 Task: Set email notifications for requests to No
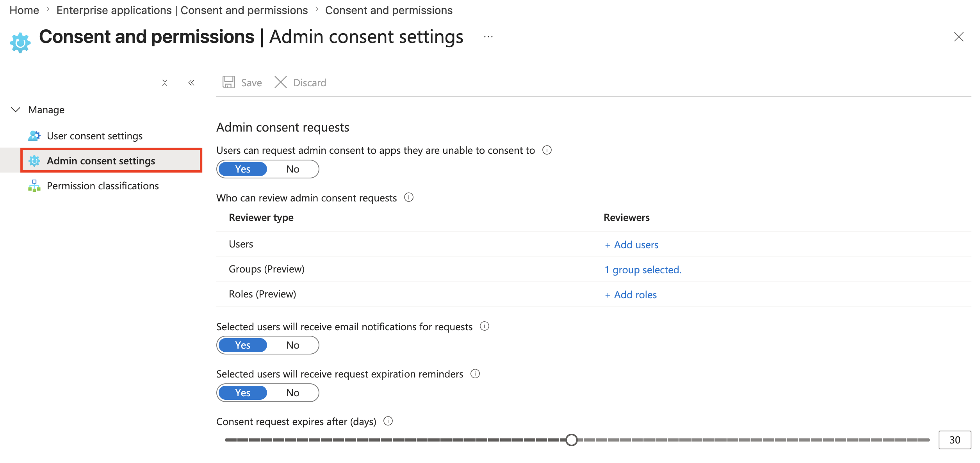pyautogui.click(x=293, y=345)
